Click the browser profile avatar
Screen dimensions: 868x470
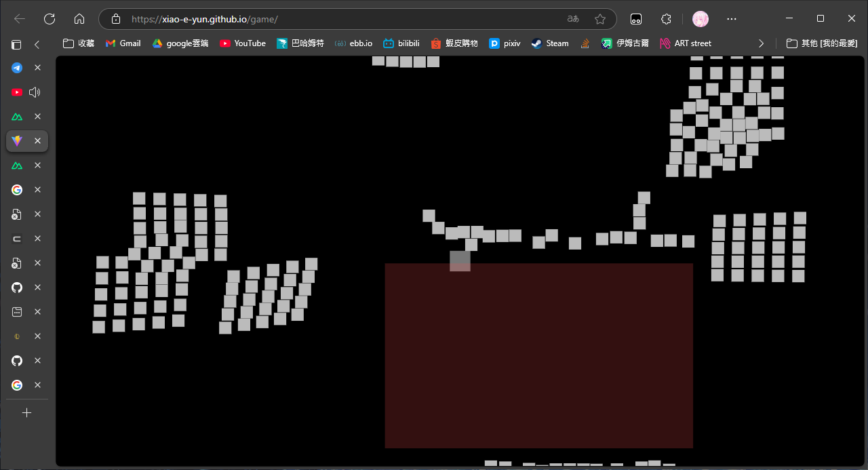(700, 18)
